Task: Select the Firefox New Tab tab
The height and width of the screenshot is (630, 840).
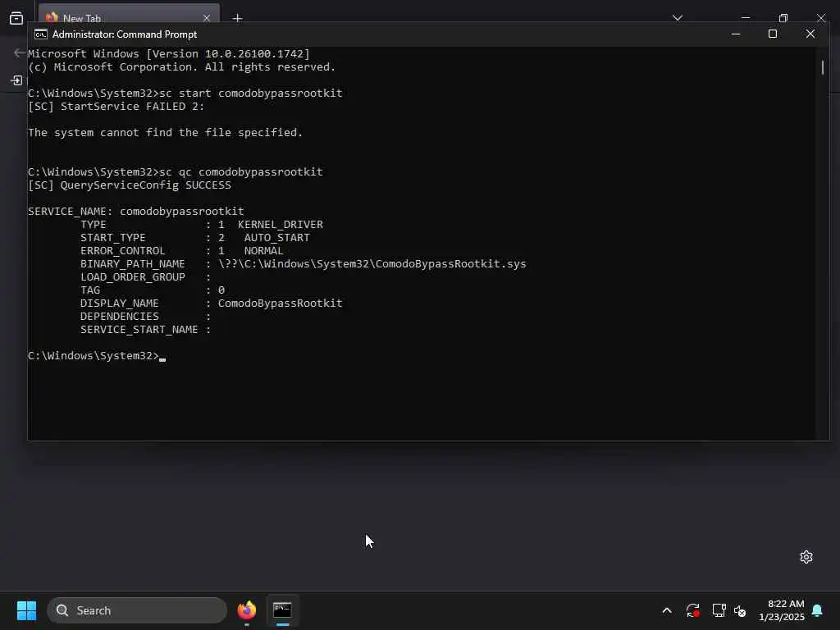Action: [x=129, y=16]
